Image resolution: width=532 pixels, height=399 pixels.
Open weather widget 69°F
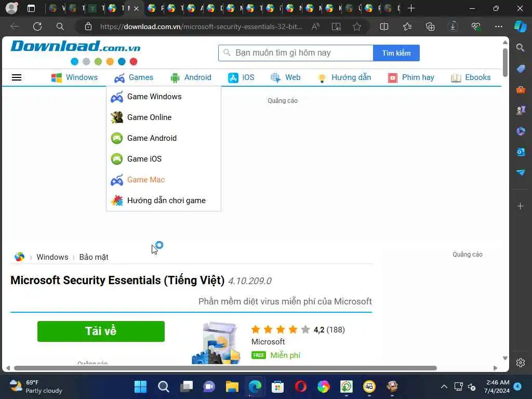[x=36, y=387]
